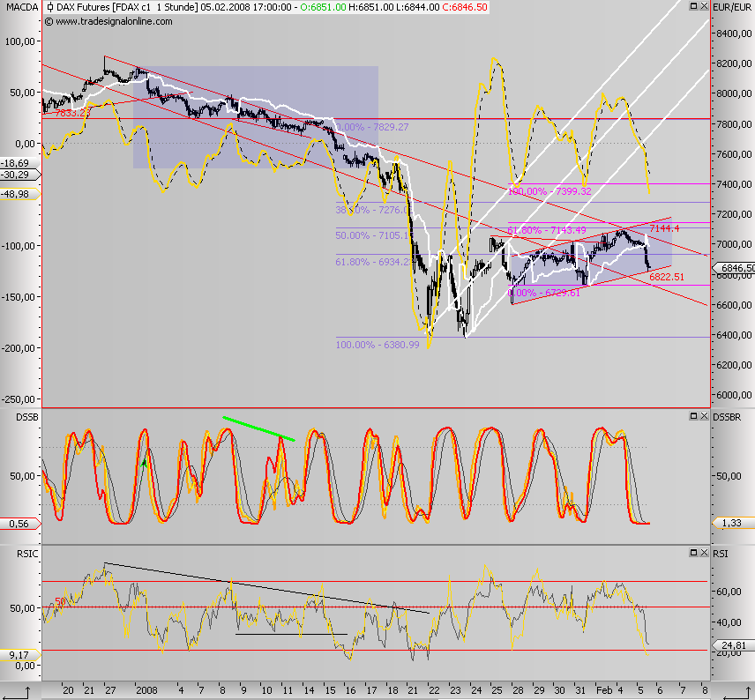Click the -250,00 MACD axis label

(x=19, y=399)
